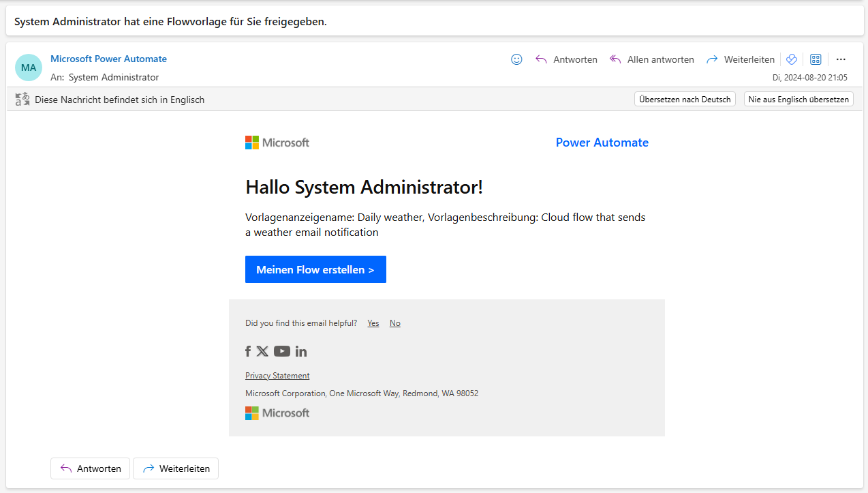Click Weiterleiten in the header toolbar

(x=748, y=59)
